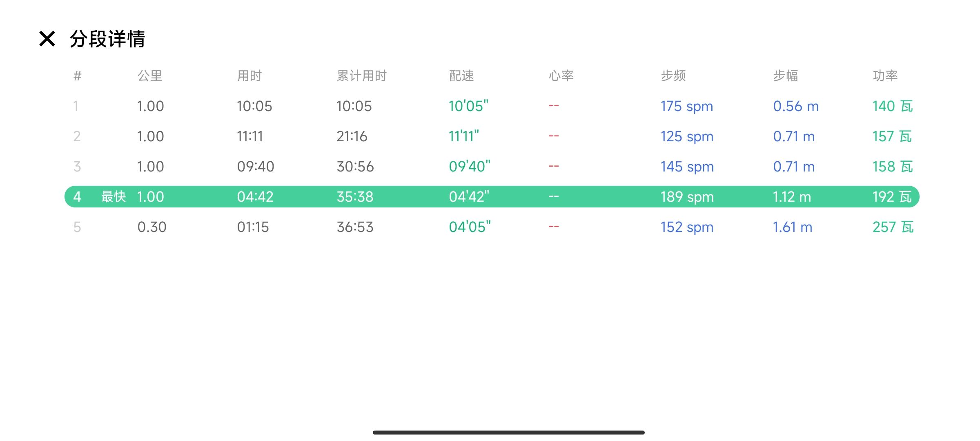Image resolution: width=980 pixels, height=441 pixels.
Task: Tap power 257 瓦 in split 5
Action: coord(893,227)
